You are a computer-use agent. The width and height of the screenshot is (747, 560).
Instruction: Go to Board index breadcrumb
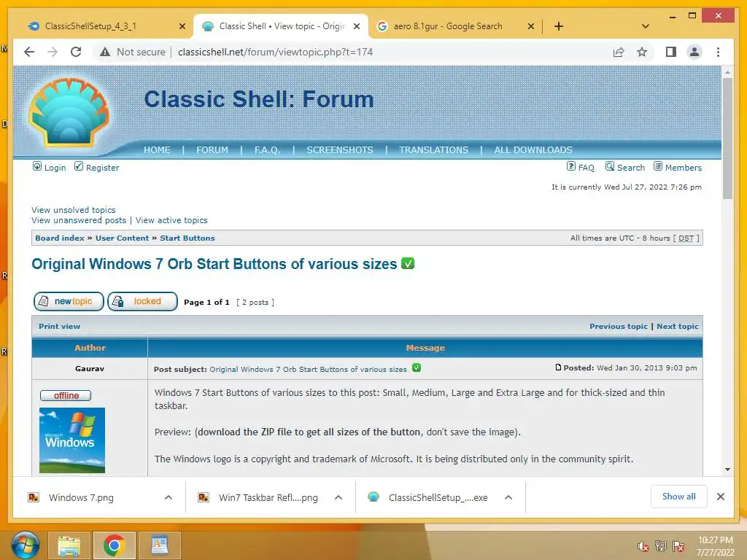pos(60,238)
